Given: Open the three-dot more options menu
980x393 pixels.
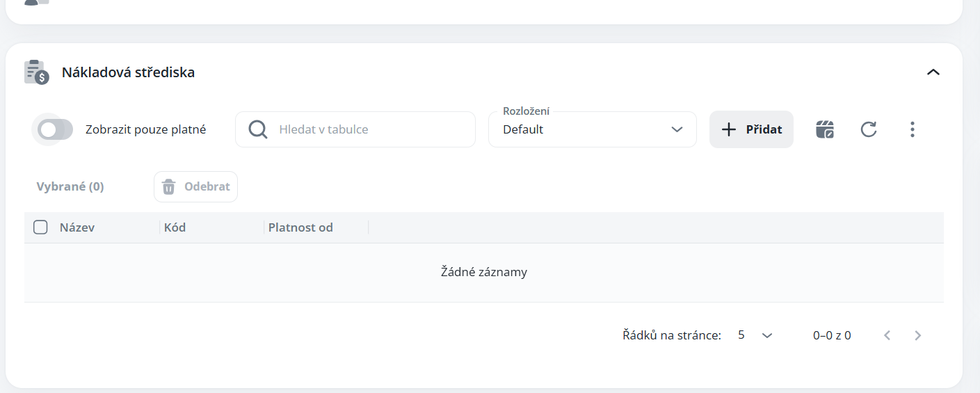Looking at the screenshot, I should point(913,129).
